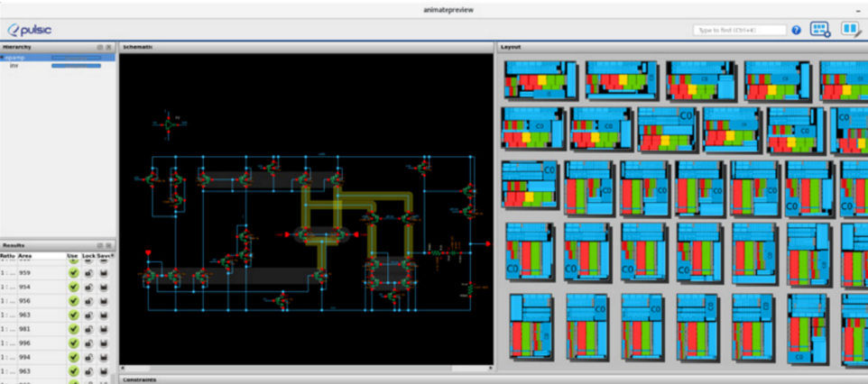The height and width of the screenshot is (384, 868).
Task: Save the area 996 result
Action: coord(103,343)
